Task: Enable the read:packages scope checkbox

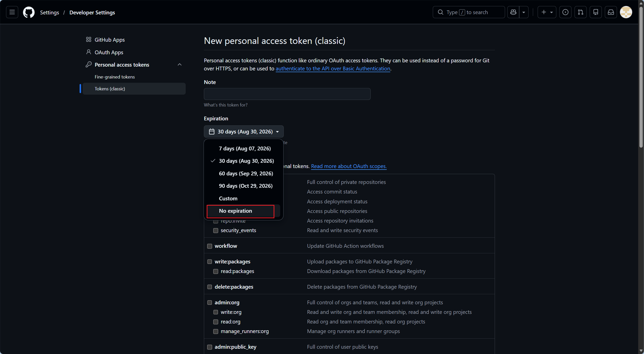Action: coord(216,271)
